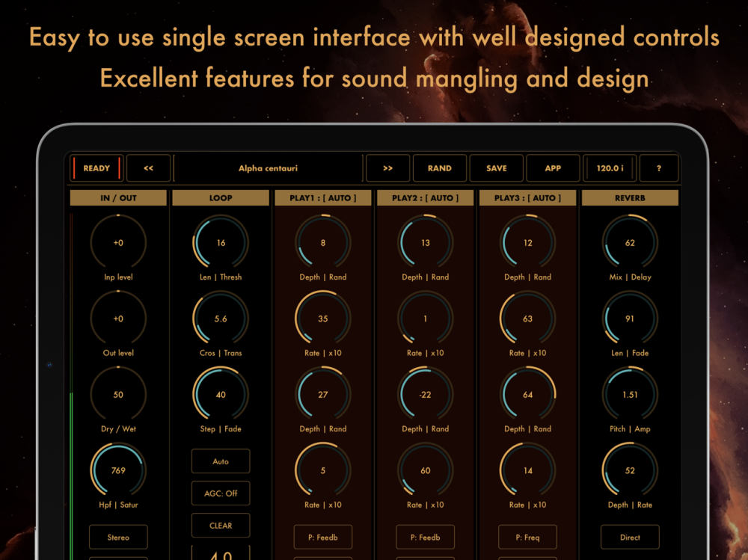The height and width of the screenshot is (560, 748).
Task: Toggle the Stereo mode button
Action: 118,537
